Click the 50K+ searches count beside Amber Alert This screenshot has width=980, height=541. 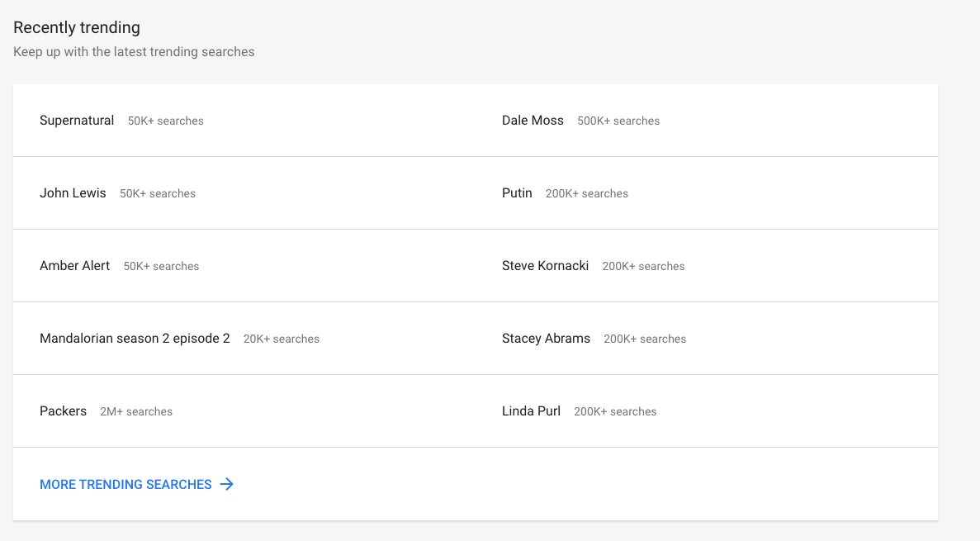(x=161, y=267)
